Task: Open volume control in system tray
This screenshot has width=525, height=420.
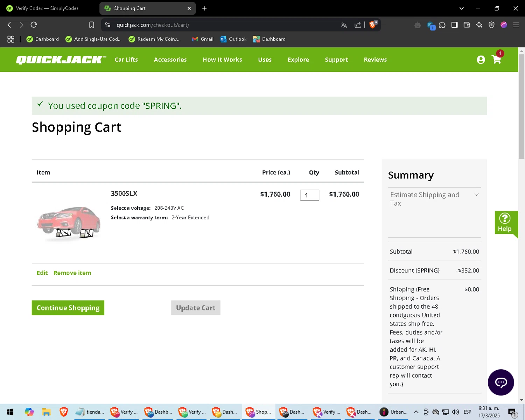Action: pyautogui.click(x=455, y=412)
